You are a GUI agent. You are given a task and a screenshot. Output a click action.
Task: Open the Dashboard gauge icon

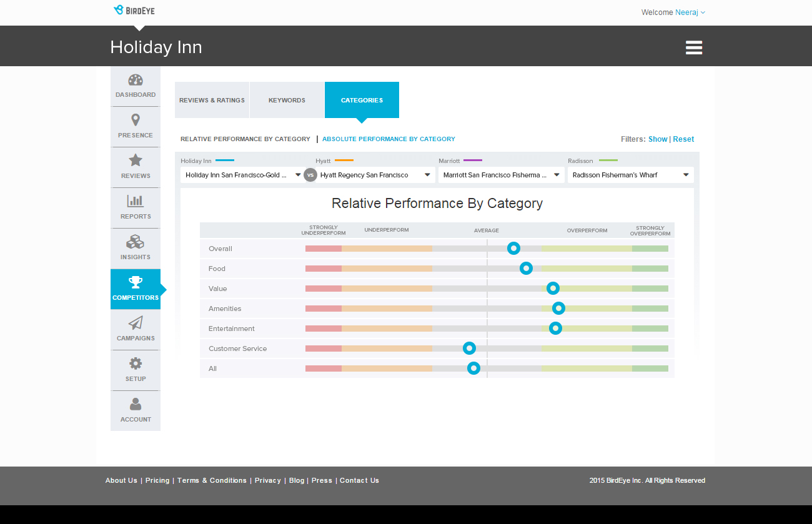point(136,80)
